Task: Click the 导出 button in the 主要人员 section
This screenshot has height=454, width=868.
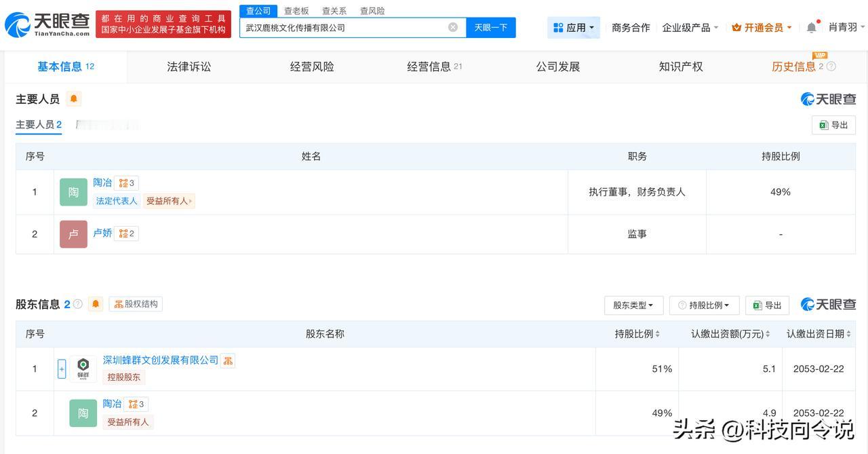Action: click(x=833, y=125)
